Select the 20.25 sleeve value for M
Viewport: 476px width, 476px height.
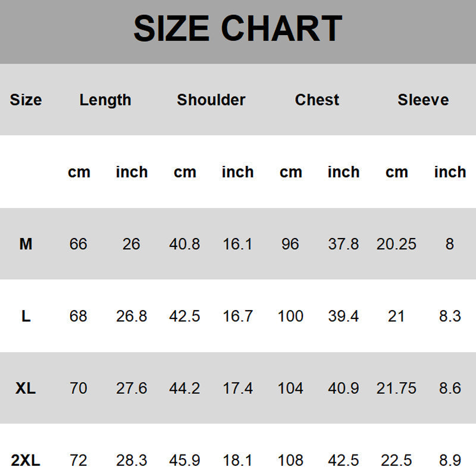click(x=396, y=244)
